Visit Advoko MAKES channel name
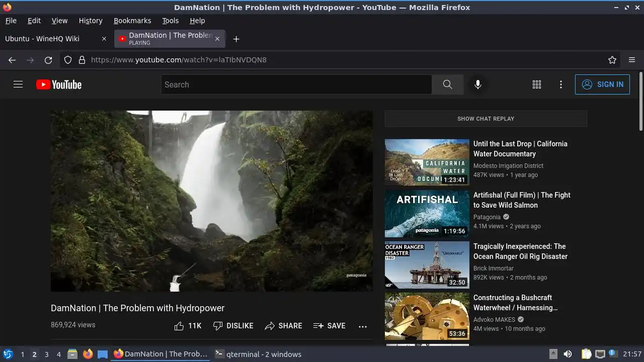The width and height of the screenshot is (644, 362). click(x=494, y=320)
